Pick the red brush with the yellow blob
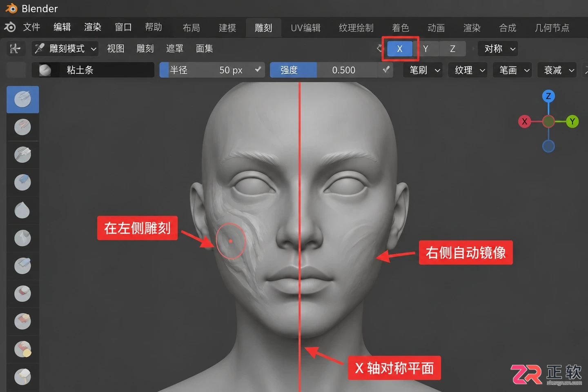 [23, 349]
